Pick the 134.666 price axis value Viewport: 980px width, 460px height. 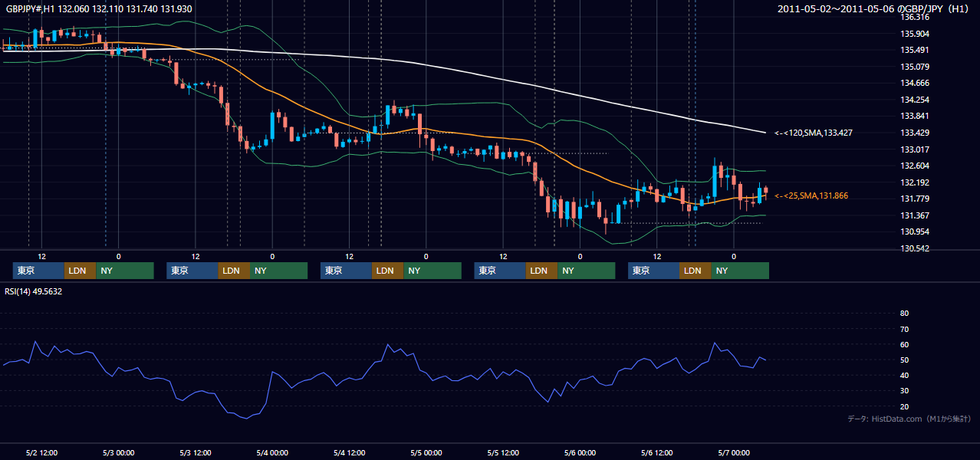pos(915,83)
